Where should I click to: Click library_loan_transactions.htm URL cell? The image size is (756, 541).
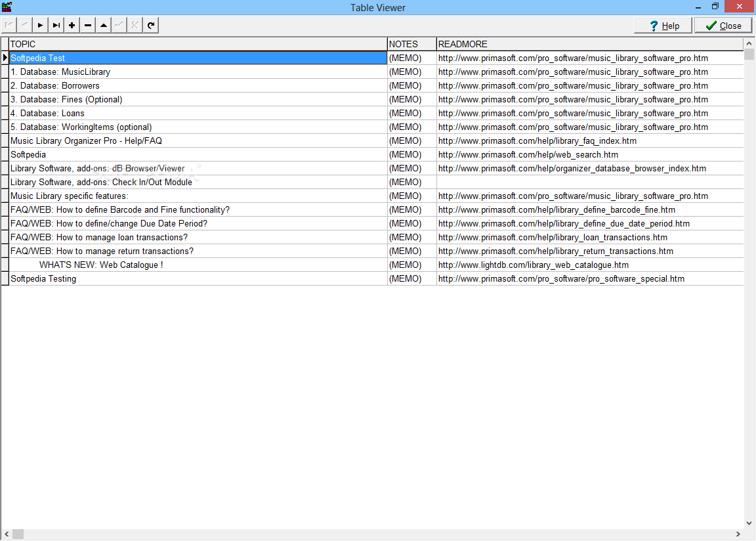(x=590, y=237)
